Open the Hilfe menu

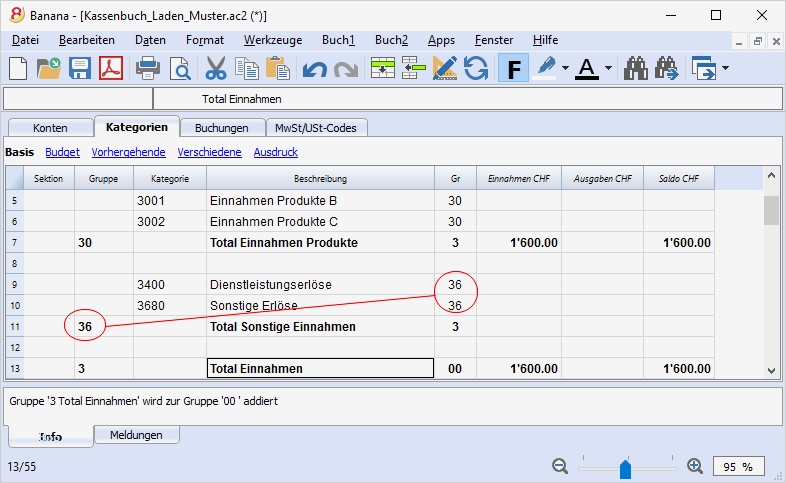pyautogui.click(x=545, y=40)
